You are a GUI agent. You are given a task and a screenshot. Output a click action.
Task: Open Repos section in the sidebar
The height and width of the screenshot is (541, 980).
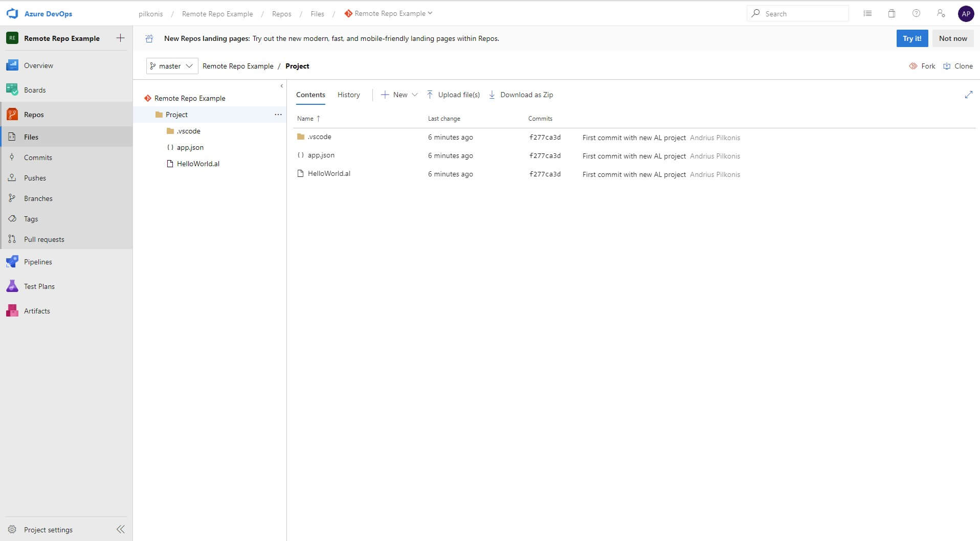[66, 115]
